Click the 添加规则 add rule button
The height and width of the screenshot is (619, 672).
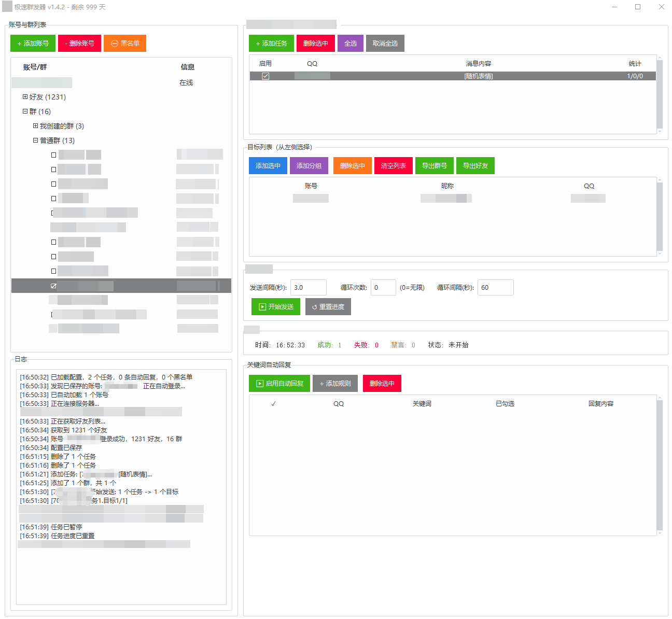(335, 384)
